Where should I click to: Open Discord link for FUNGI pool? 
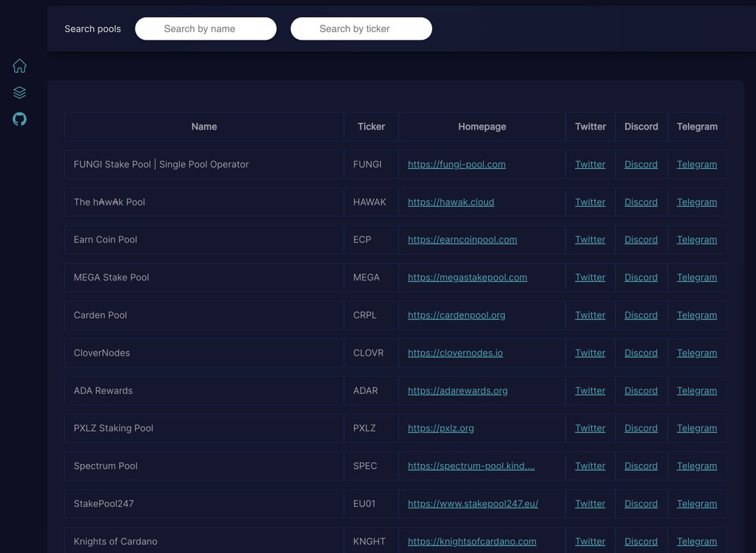(x=641, y=165)
